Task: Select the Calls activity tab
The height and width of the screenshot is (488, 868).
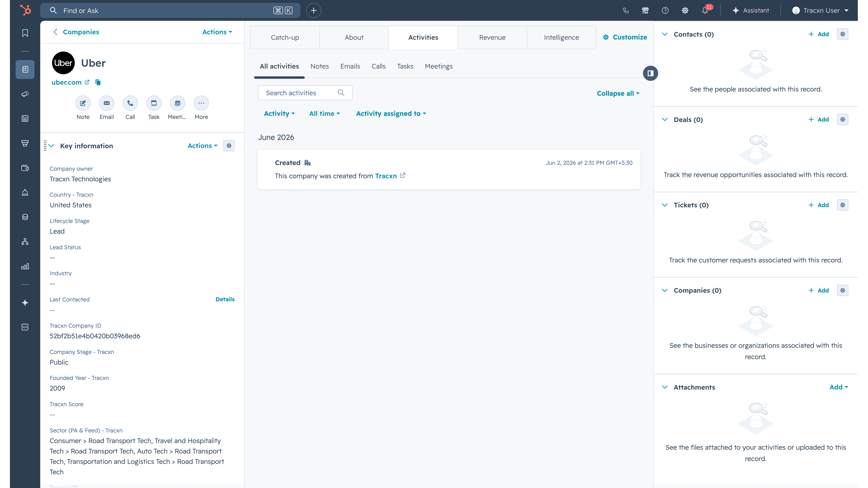Action: 378,66
